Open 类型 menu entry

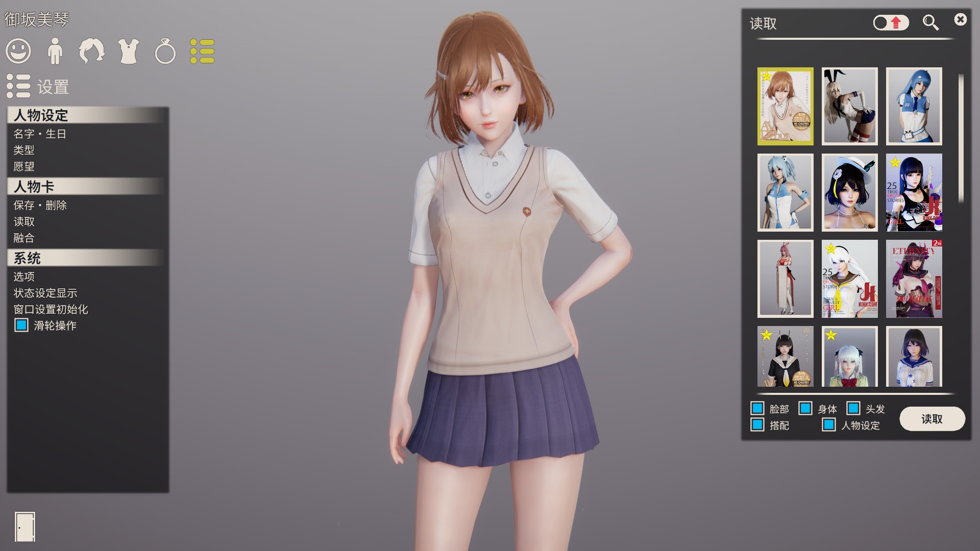(x=24, y=150)
